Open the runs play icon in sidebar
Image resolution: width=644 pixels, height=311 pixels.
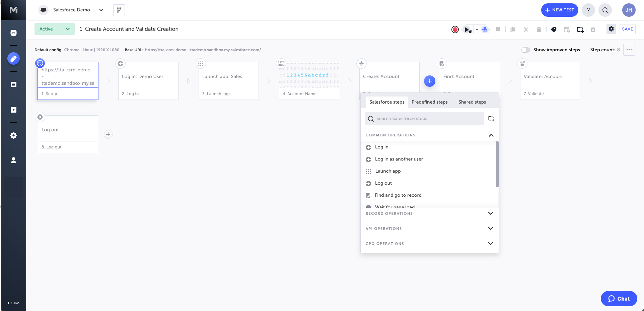click(13, 110)
